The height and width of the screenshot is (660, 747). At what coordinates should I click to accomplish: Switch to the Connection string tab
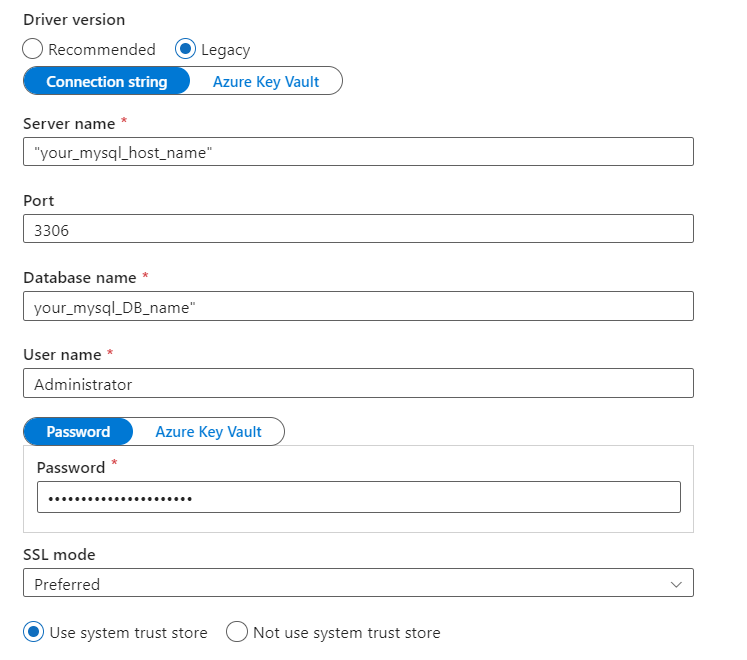(x=106, y=82)
